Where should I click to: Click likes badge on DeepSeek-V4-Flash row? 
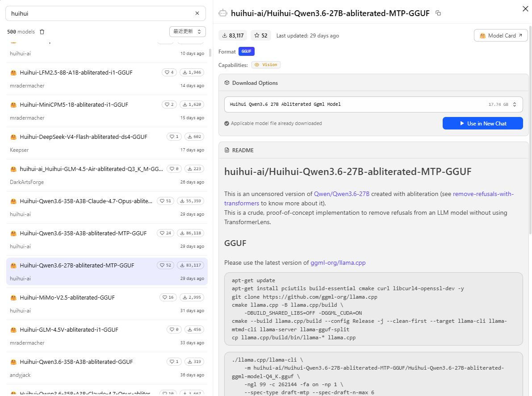[x=174, y=137]
